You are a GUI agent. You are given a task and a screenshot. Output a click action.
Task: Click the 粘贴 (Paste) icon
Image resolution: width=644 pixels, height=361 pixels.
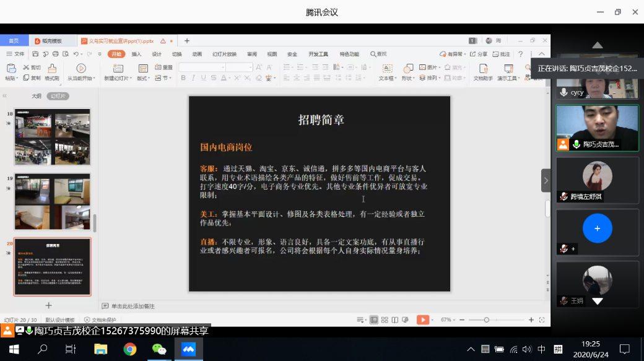(x=11, y=68)
